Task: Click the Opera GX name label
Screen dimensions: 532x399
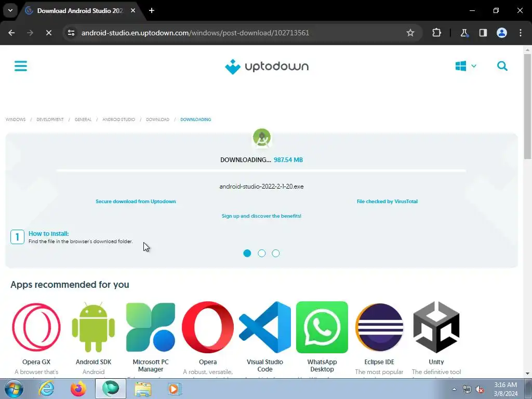Action: pyautogui.click(x=36, y=362)
